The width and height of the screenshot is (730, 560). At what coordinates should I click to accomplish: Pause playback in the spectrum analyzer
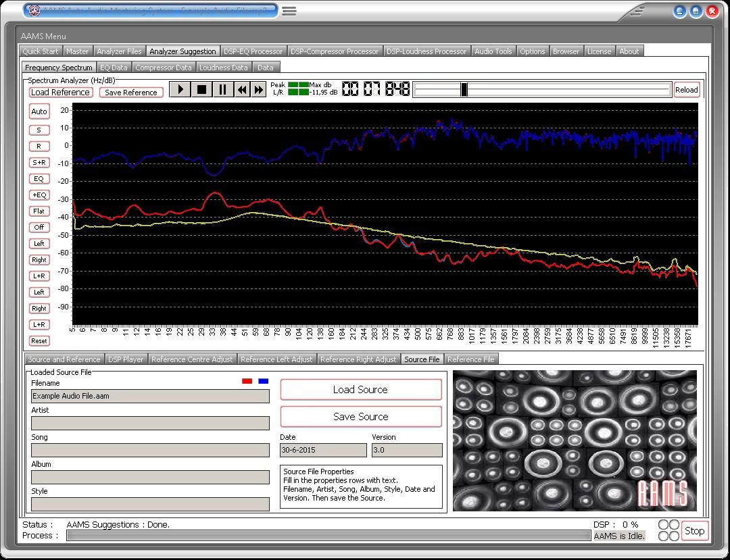click(222, 89)
